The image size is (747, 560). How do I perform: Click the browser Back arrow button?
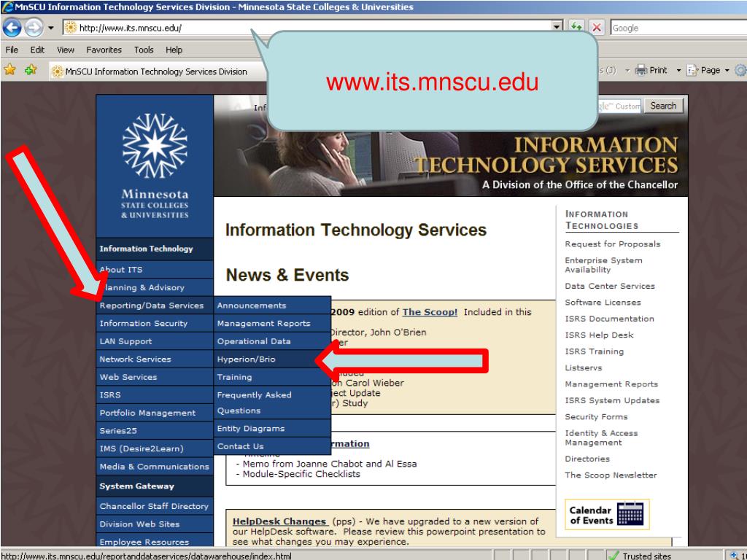pos(12,28)
